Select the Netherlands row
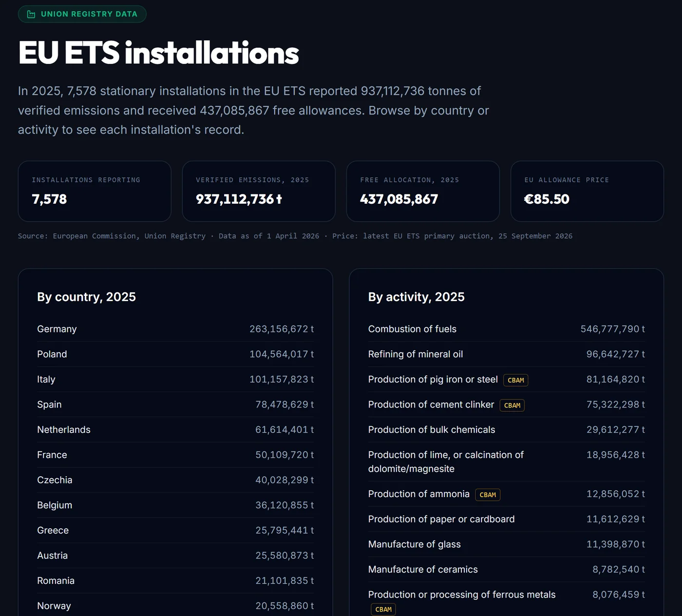The width and height of the screenshot is (682, 616). click(x=175, y=430)
